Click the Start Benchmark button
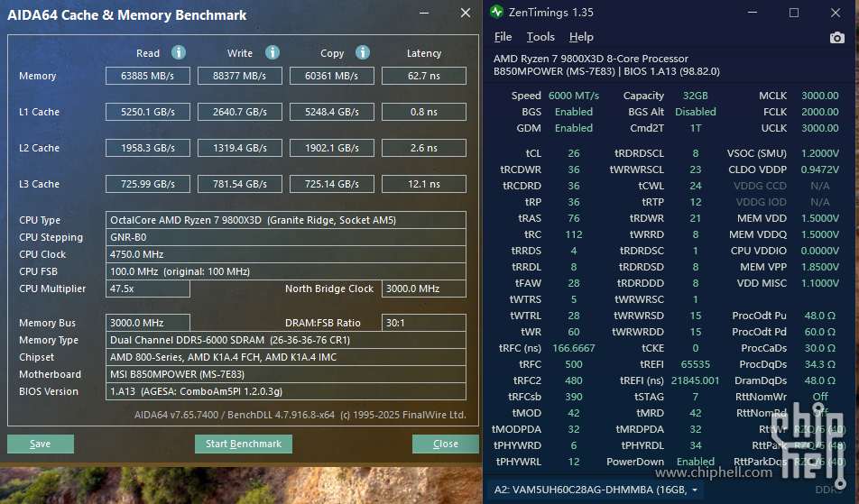This screenshot has width=859, height=504. tap(244, 444)
